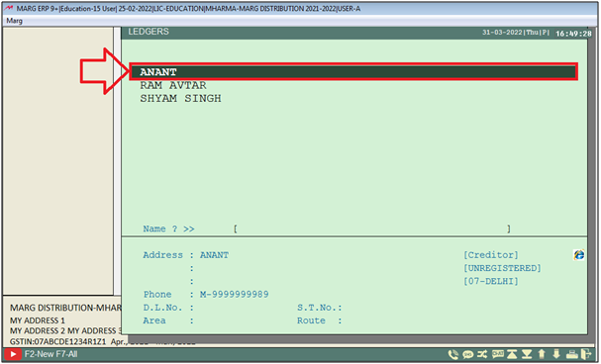The width and height of the screenshot is (601, 364).
Task: Open the SMS speech bubble icon
Action: coord(467,354)
